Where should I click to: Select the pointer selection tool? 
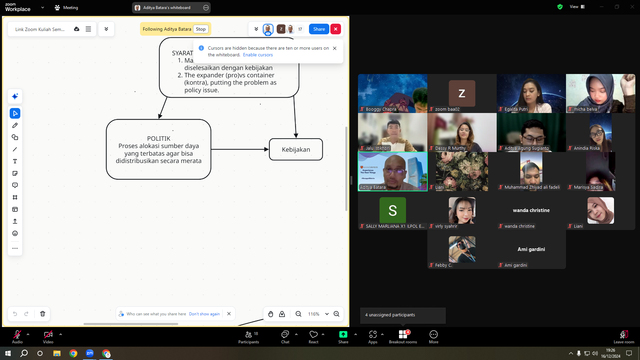(15, 113)
